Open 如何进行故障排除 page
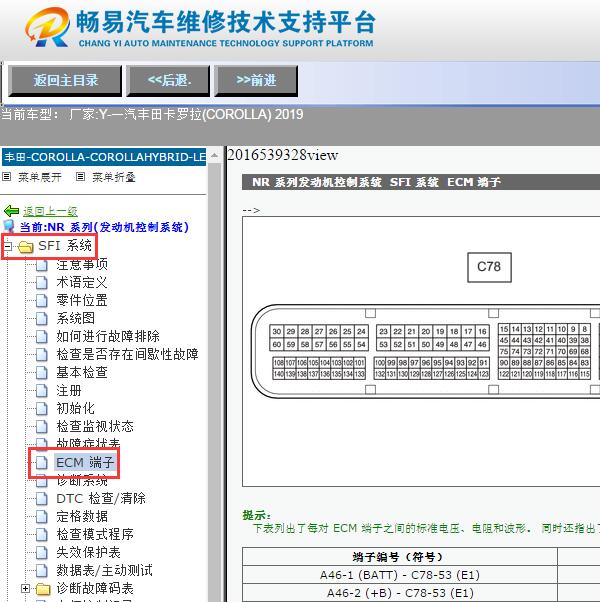The height and width of the screenshot is (602, 600). pos(108,336)
